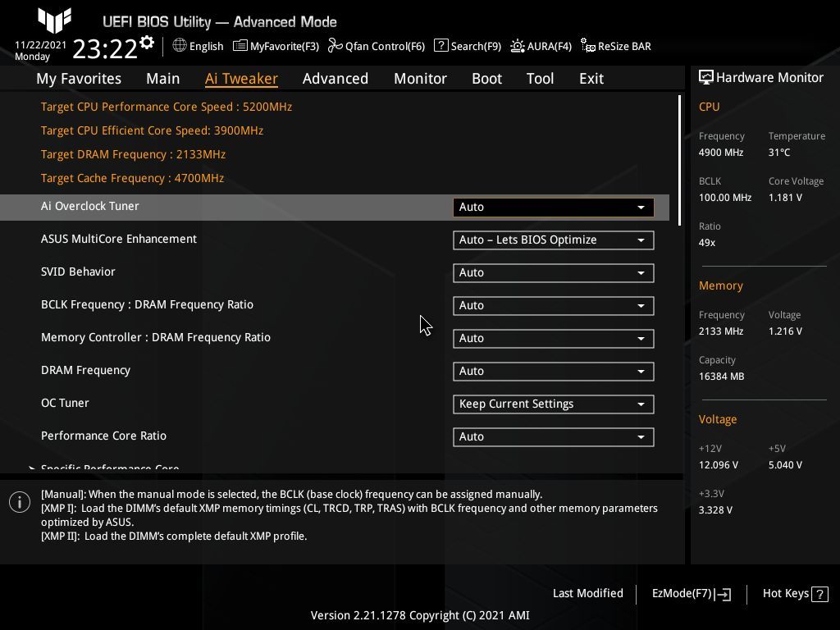Click the globe language icon
840x630 pixels.
(180, 46)
